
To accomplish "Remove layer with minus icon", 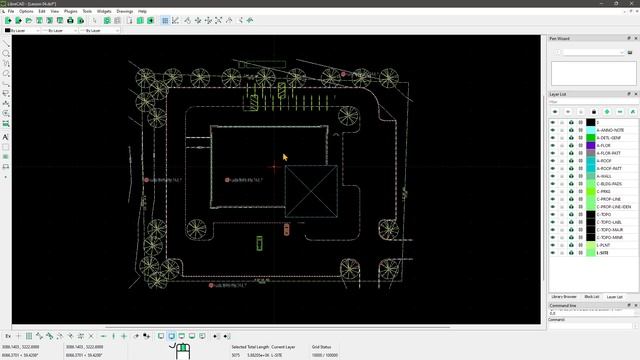I will (620, 111).
